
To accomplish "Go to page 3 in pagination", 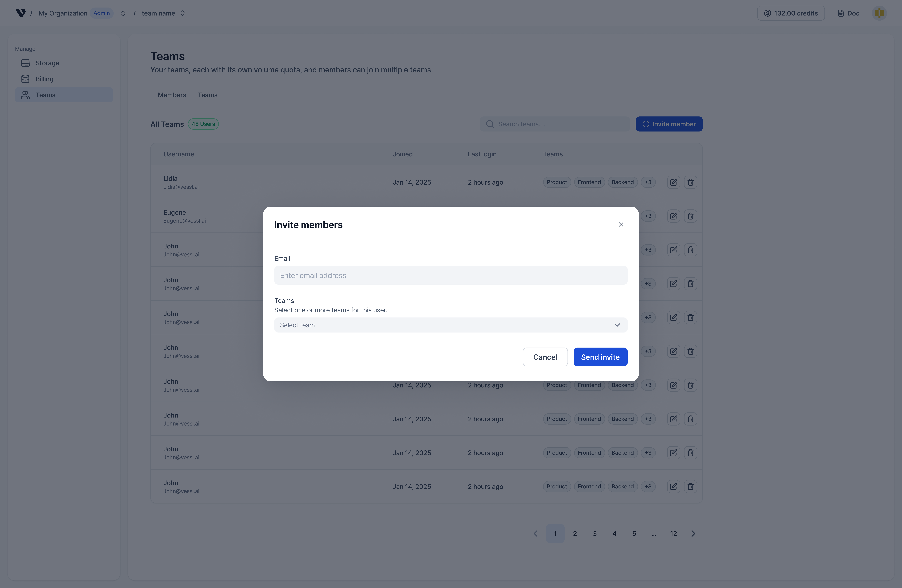I will click(595, 533).
